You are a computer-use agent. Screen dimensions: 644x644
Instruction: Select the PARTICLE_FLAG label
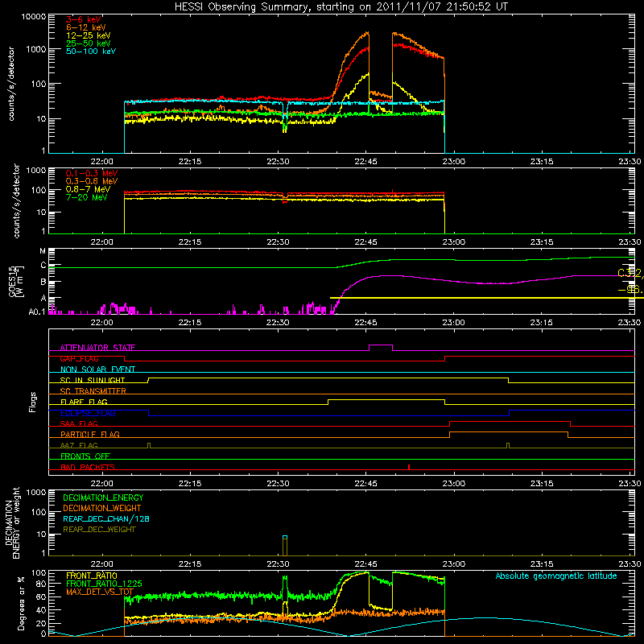90,434
